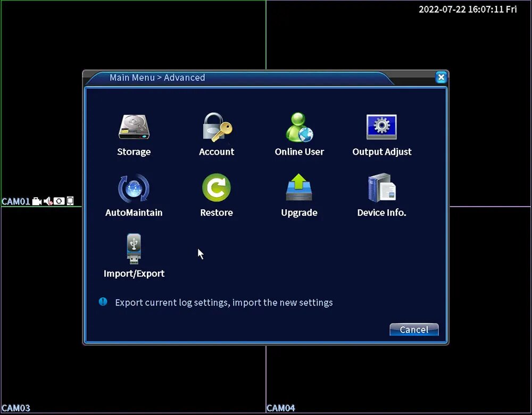Click the Restore label

pos(217,213)
